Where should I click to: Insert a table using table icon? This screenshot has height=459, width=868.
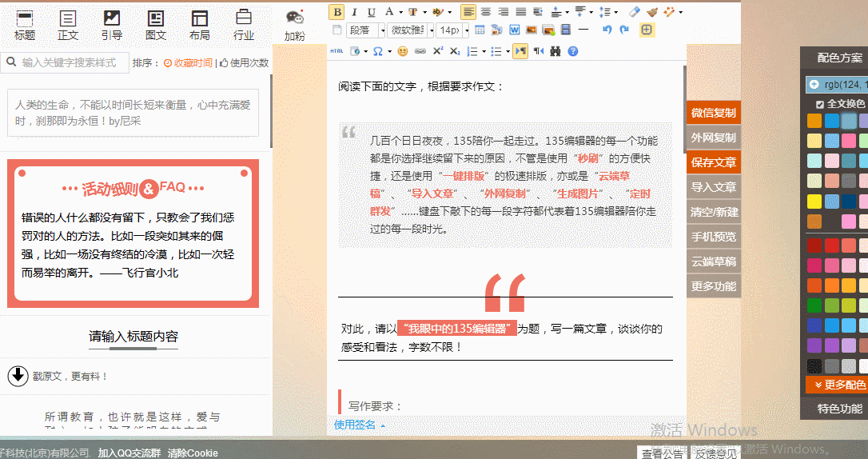[x=480, y=30]
